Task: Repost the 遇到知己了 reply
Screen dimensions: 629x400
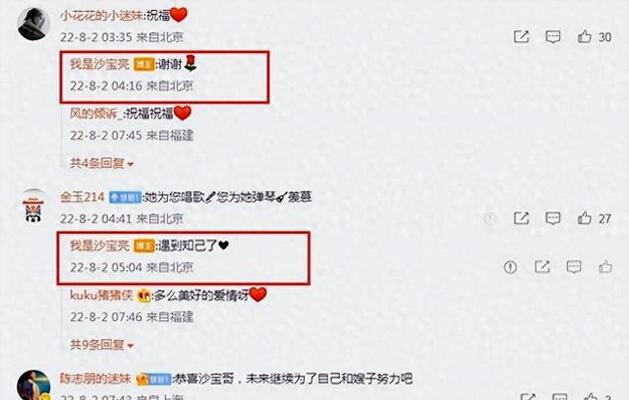Action: point(542,266)
